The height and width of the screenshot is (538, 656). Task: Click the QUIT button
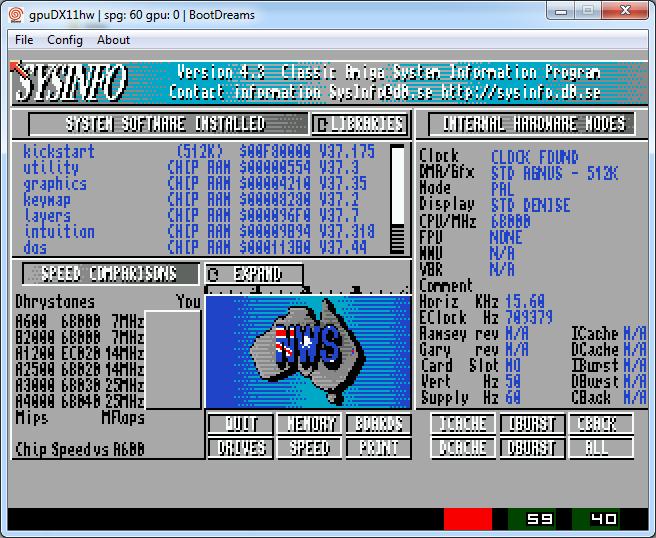(x=241, y=424)
